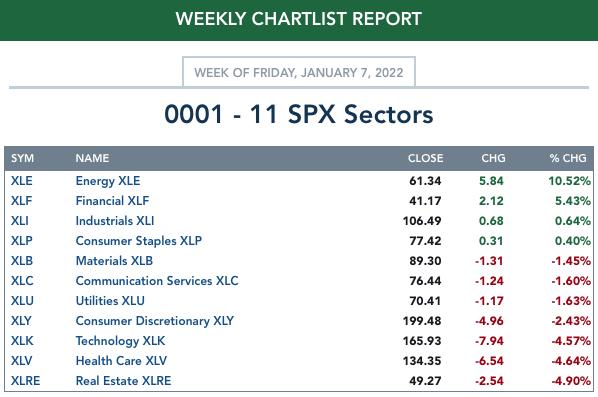Select the Real Estate XLRE entry
598x397 pixels.
pos(123,381)
